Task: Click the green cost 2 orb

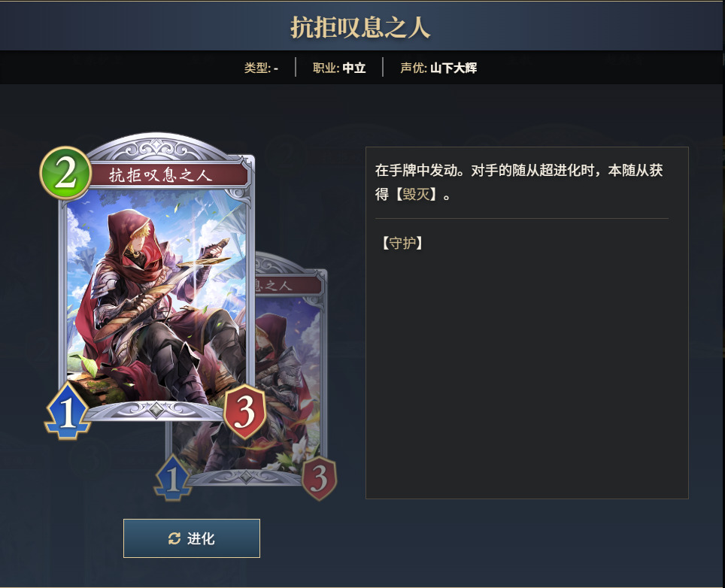Action: coord(65,173)
